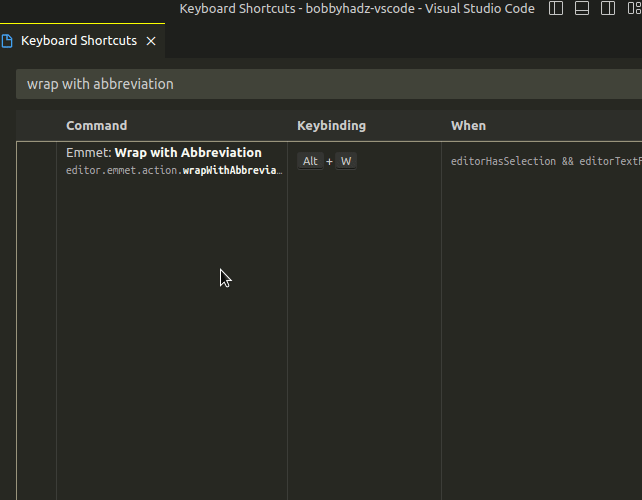Click the When column header
Screen dimensions: 642x500
pos(468,126)
